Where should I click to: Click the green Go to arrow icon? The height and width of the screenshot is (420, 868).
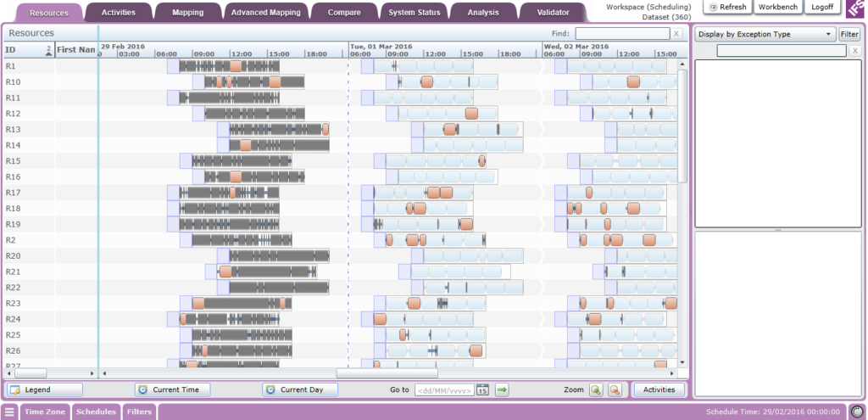point(502,390)
